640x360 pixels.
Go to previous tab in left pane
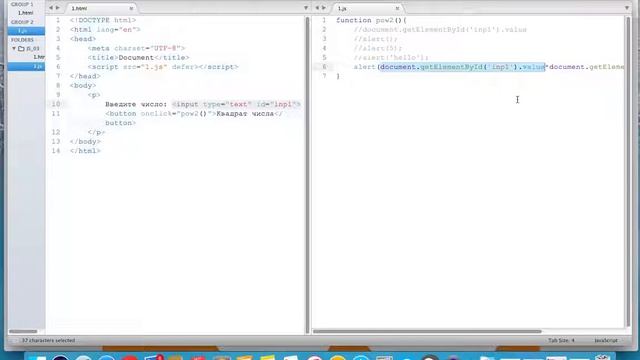pyautogui.click(x=51, y=8)
